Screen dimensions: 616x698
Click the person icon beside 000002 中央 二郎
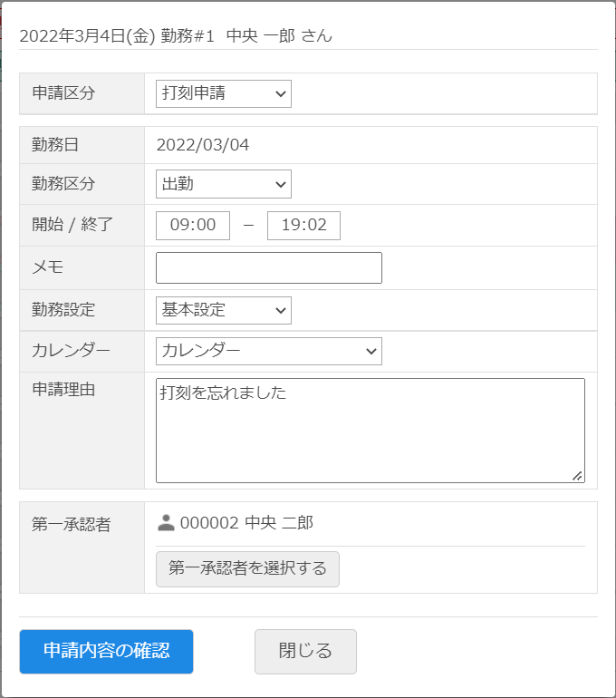tap(166, 523)
